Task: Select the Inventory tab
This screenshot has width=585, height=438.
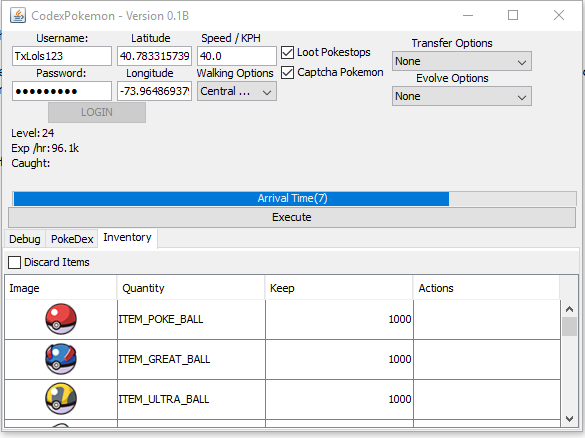Action: 127,238
